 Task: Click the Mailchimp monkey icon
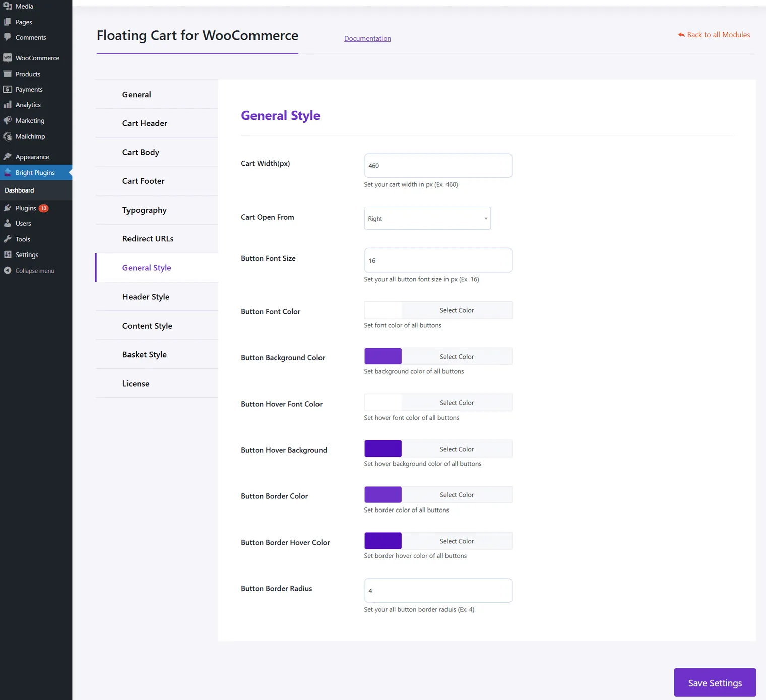tap(8, 136)
